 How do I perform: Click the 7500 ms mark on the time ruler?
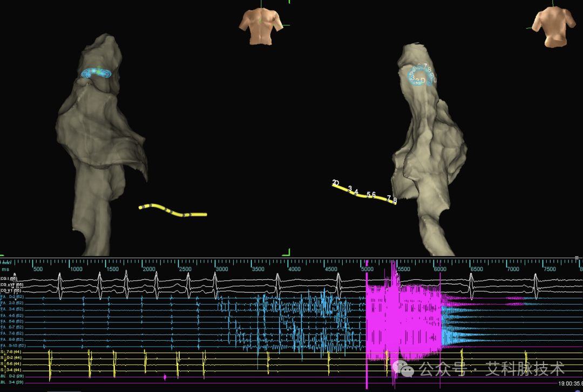pyautogui.click(x=550, y=269)
